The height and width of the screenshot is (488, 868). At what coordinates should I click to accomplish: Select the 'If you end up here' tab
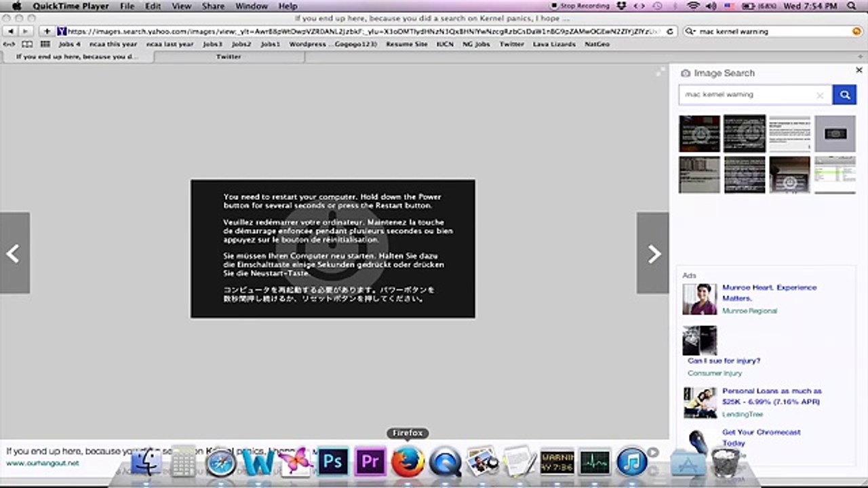point(77,57)
